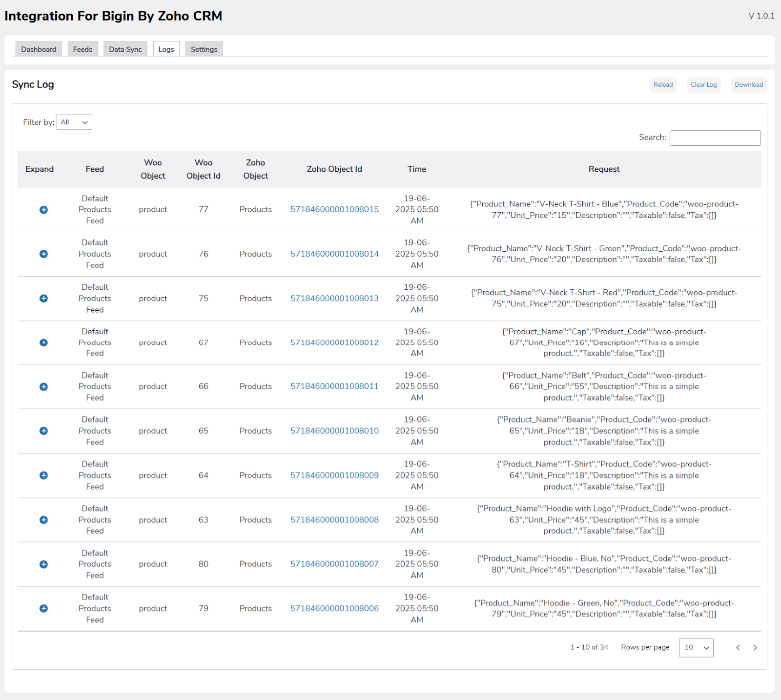Expand the V-Neck T-Shirt Green log row
The image size is (781, 700).
click(43, 254)
